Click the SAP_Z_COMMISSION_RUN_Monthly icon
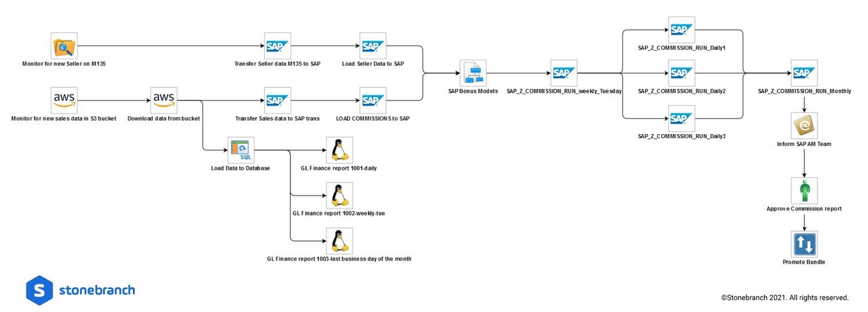 point(804,73)
